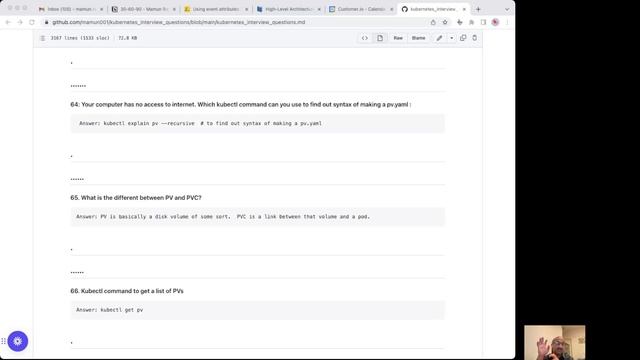Switch to Using event attributes tab
The height and width of the screenshot is (360, 640).
coord(216,9)
